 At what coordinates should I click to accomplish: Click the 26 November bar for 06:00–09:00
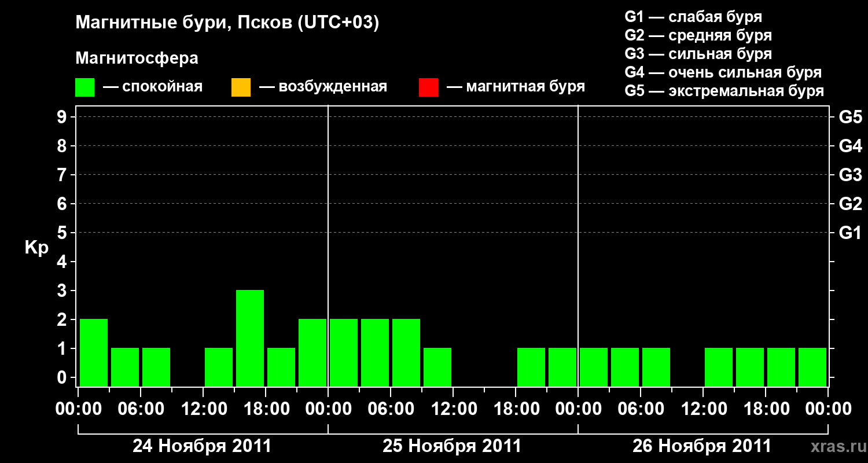[656, 367]
